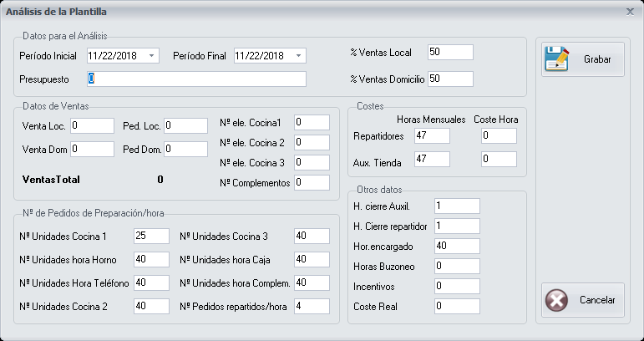644x341 pixels.
Task: Click the Nº Pedidos repartidos/hora field
Action: point(312,307)
